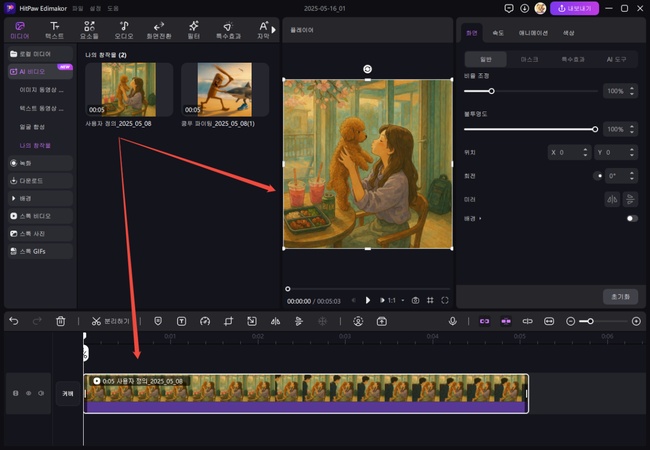Select kung fu fighting shark thumbnail
The image size is (650, 450).
(225, 90)
